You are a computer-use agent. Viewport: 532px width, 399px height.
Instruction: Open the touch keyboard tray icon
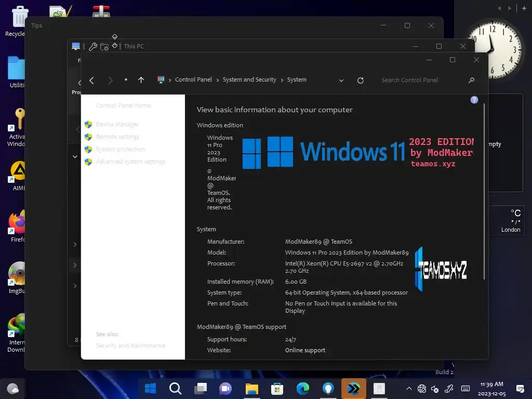(465, 389)
